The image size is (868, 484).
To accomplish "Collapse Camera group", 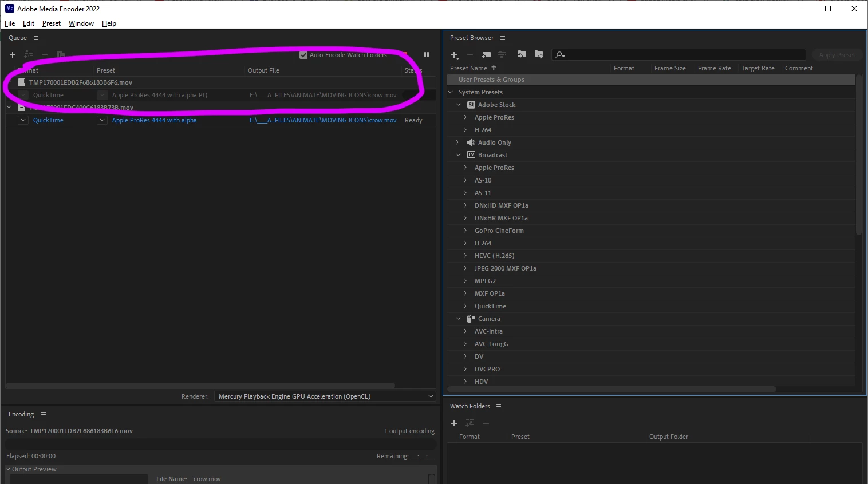I will coord(459,319).
